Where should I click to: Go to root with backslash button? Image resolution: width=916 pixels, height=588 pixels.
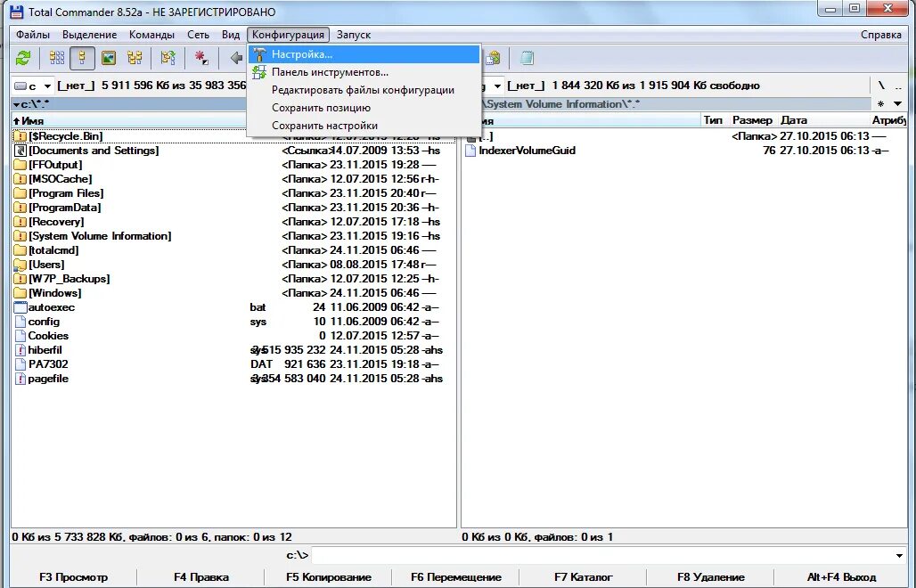(881, 86)
